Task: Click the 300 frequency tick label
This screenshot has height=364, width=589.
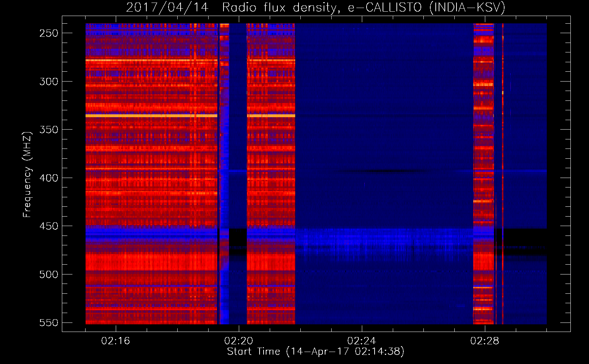Action: 49,82
